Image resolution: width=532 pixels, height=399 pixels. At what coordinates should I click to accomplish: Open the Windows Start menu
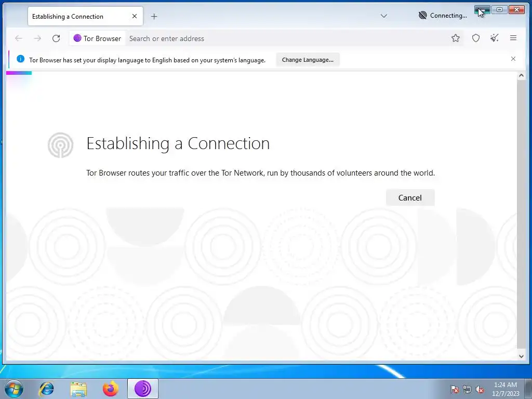point(14,389)
